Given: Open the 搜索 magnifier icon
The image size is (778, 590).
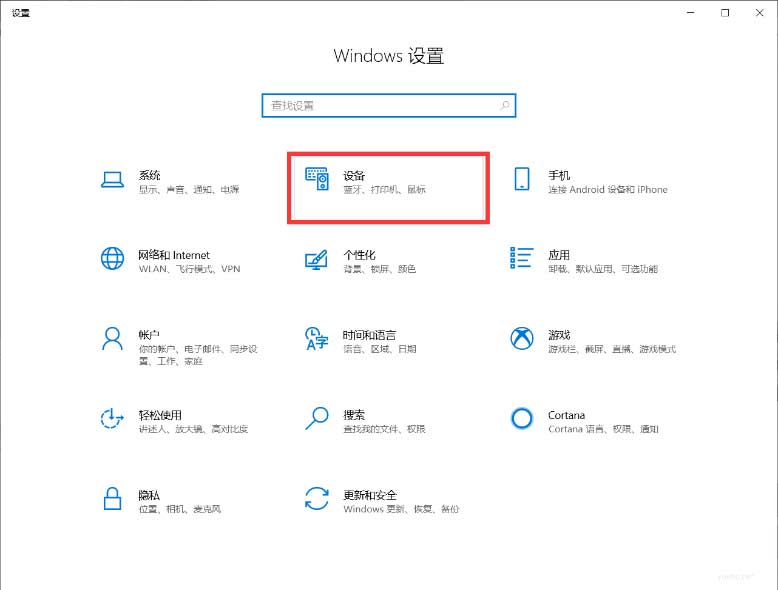Looking at the screenshot, I should tap(317, 418).
